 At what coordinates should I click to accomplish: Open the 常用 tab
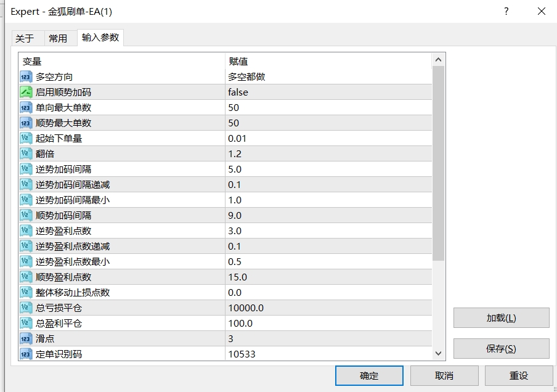point(58,38)
